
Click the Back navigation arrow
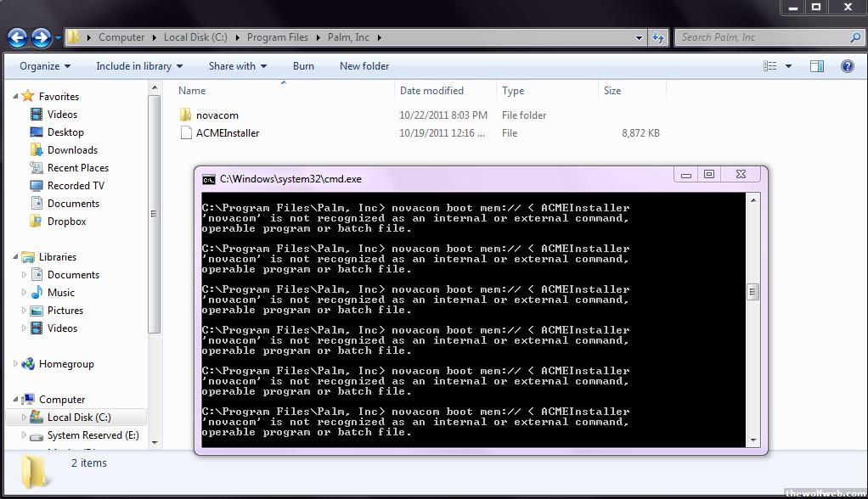click(18, 37)
